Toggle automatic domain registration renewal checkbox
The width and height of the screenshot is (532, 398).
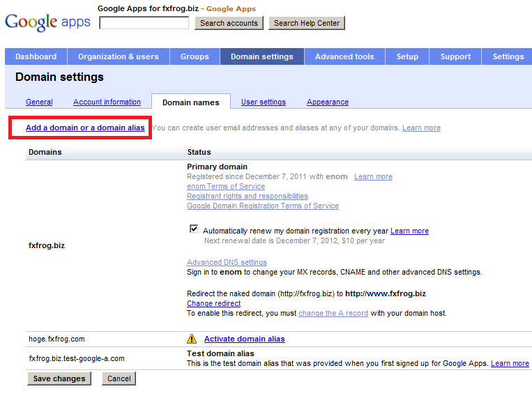point(193,229)
